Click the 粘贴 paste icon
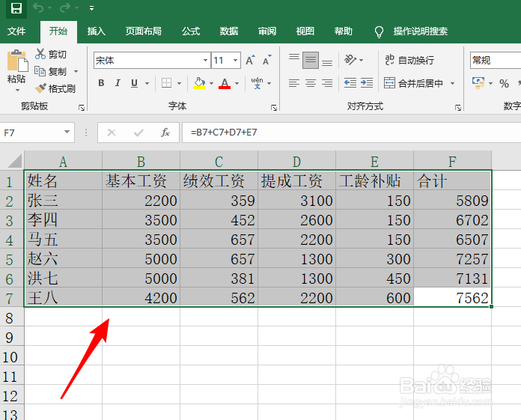Viewport: 521px width, 420px height. coord(17,61)
